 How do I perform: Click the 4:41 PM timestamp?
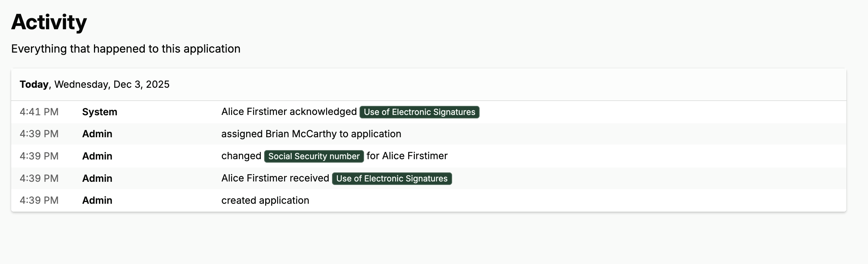pos(39,112)
